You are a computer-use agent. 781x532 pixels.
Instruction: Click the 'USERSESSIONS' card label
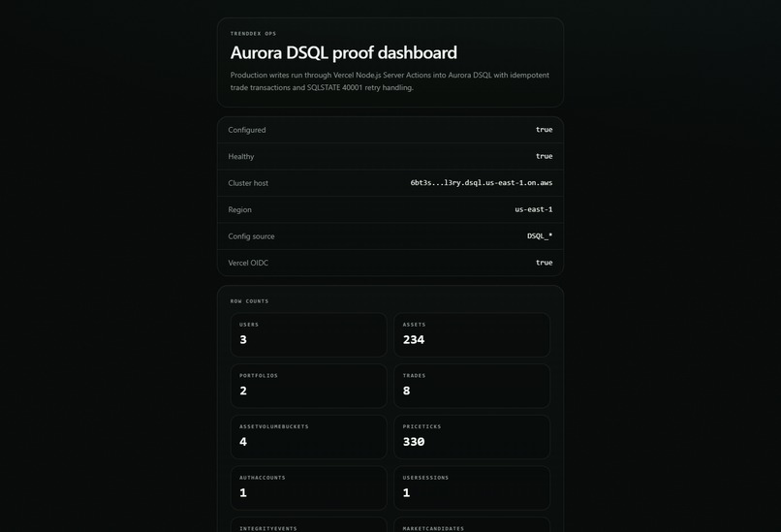(x=425, y=478)
